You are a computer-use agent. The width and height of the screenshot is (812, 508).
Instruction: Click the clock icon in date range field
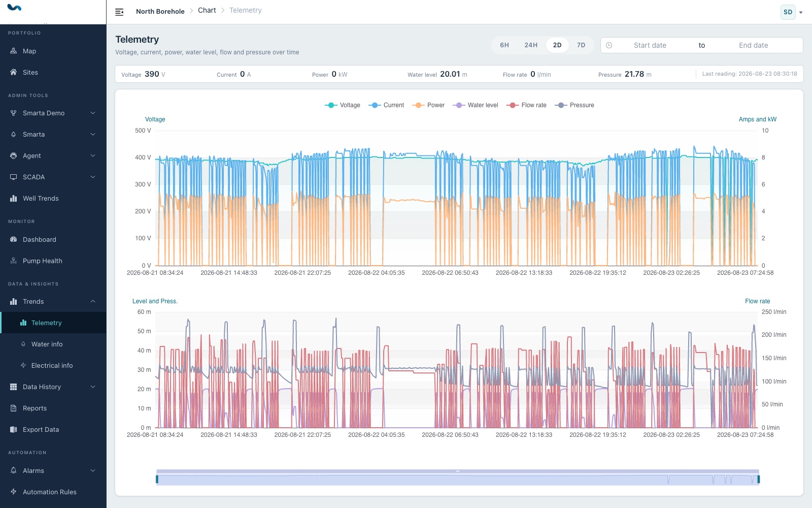point(609,45)
